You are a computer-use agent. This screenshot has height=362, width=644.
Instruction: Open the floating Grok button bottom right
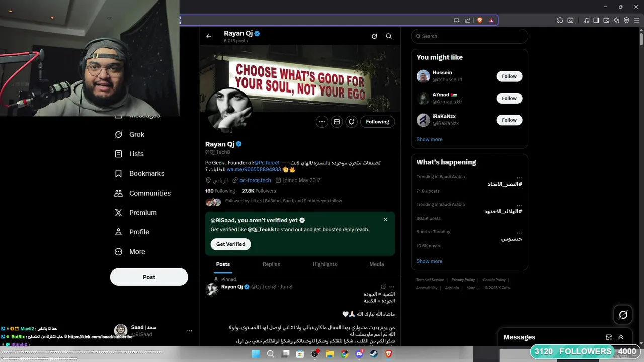623,315
